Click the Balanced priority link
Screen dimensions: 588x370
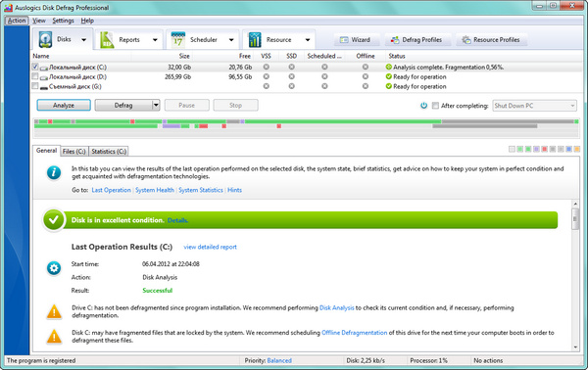click(279, 360)
